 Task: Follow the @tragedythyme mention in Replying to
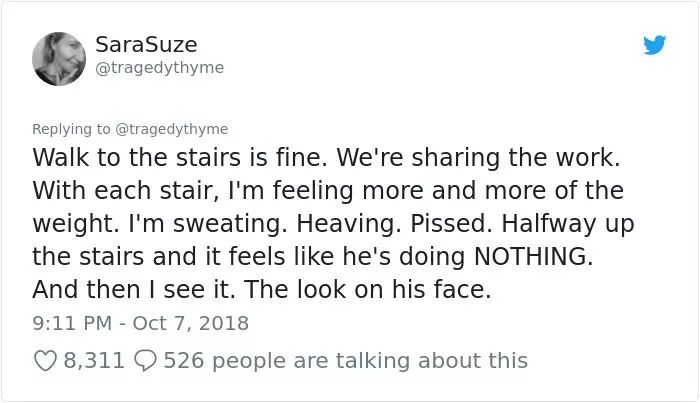(x=172, y=129)
